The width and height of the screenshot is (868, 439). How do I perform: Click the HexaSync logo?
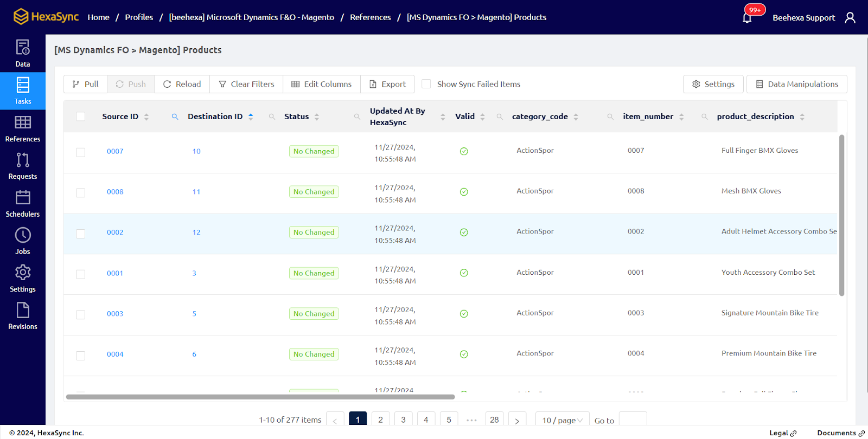coord(46,17)
